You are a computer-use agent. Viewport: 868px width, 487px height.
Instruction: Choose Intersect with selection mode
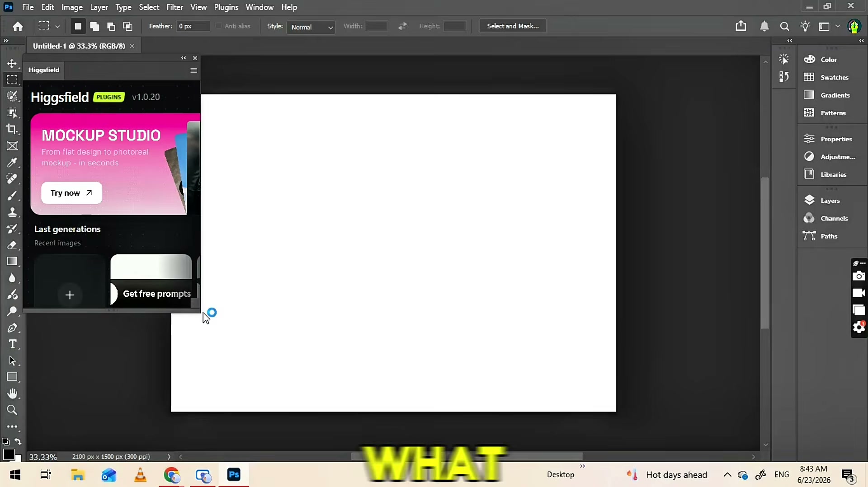(128, 26)
